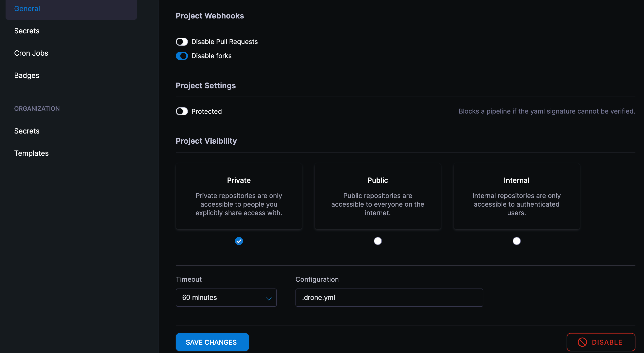The image size is (644, 353).
Task: Click the yaml signature help text
Action: point(547,111)
